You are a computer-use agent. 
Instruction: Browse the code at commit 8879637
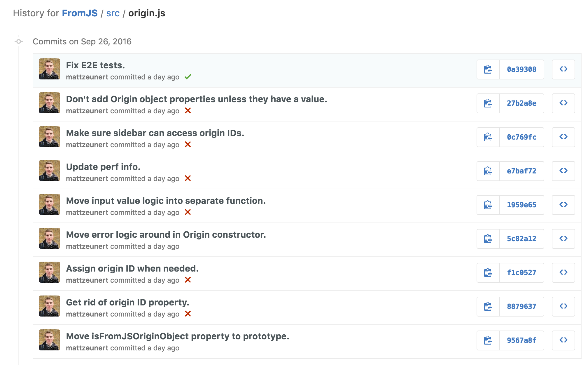click(563, 307)
